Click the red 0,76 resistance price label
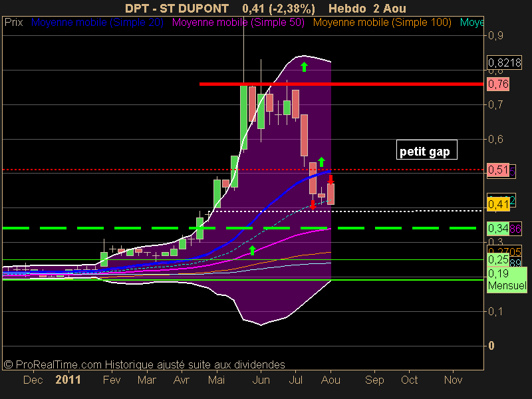The height and width of the screenshot is (399, 532). pos(498,84)
